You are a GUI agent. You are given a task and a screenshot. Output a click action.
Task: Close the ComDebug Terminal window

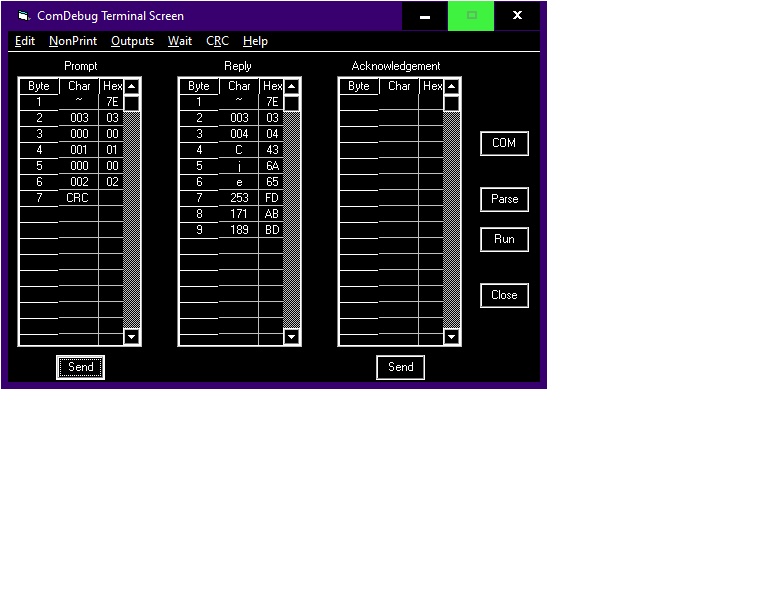517,16
